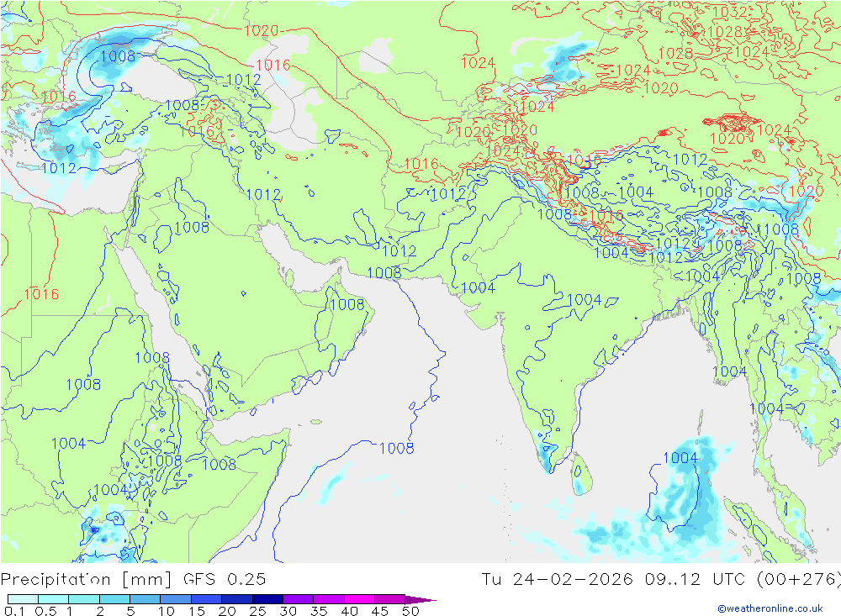Click the 'GFS 0.25' model label
841x616 pixels.
pos(225,579)
